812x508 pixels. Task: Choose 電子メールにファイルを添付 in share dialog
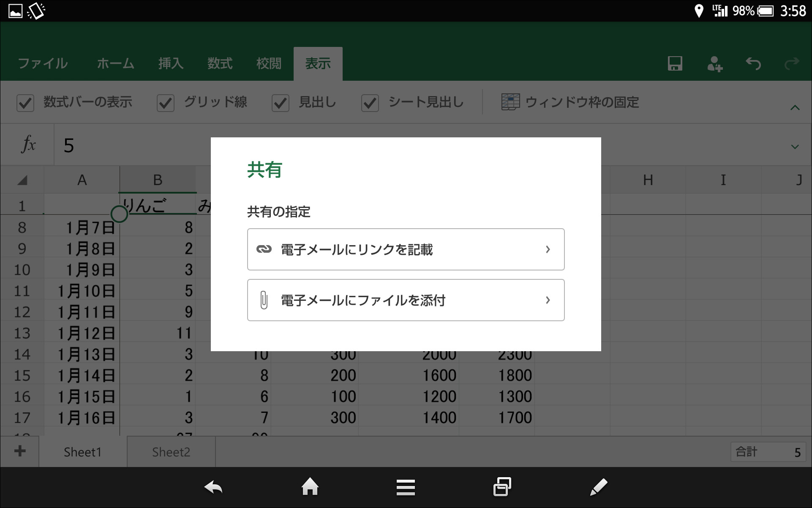pyautogui.click(x=405, y=300)
